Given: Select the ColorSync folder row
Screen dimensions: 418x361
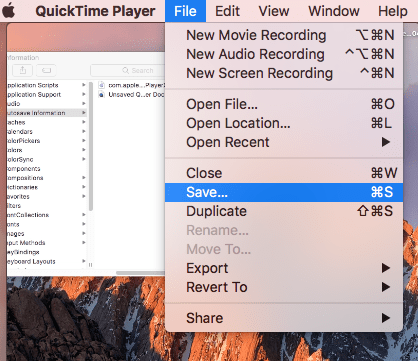Looking at the screenshot, I should coord(46,159).
